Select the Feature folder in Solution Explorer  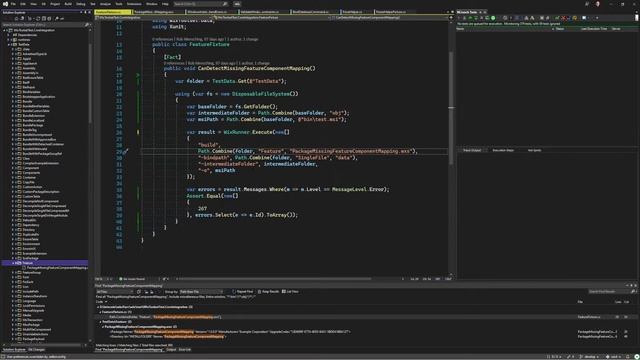point(28,263)
